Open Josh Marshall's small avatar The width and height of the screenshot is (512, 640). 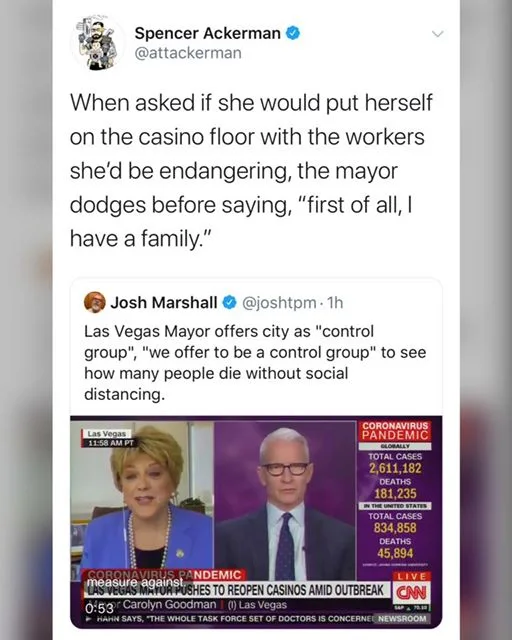pyautogui.click(x=95, y=302)
